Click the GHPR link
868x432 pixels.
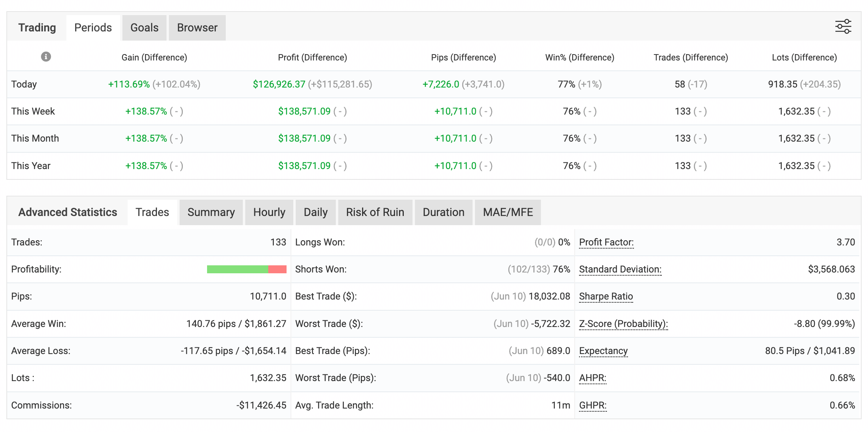pyautogui.click(x=593, y=405)
